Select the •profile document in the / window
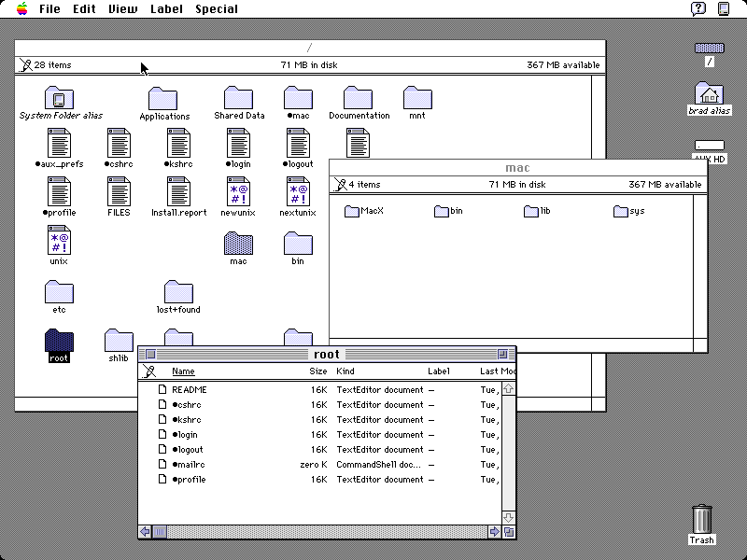Screen dimensions: 747x560 click(x=59, y=191)
